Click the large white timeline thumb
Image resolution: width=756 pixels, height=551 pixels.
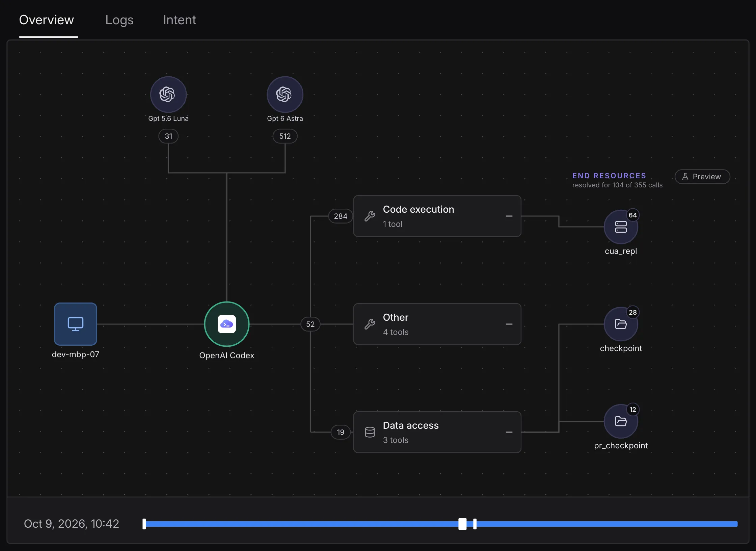click(462, 524)
